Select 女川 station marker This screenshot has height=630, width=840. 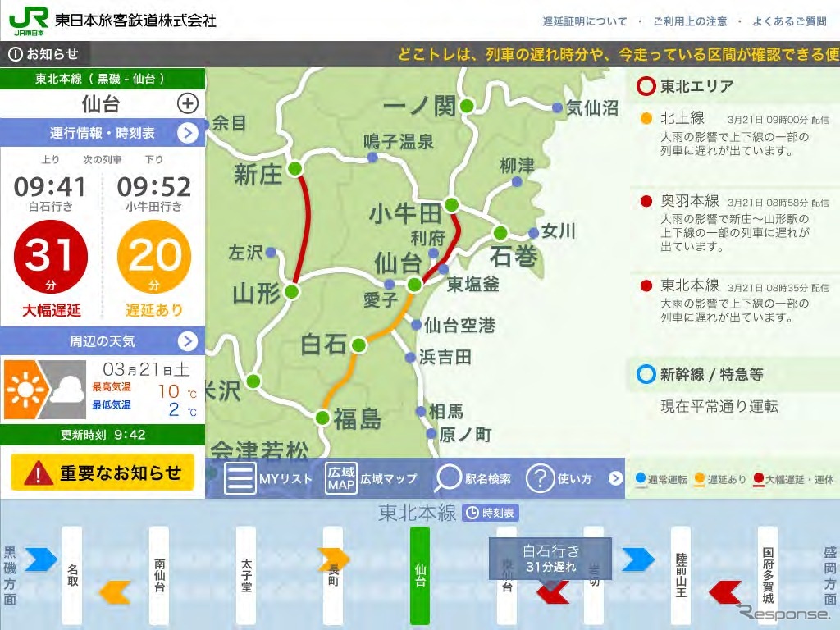click(533, 232)
